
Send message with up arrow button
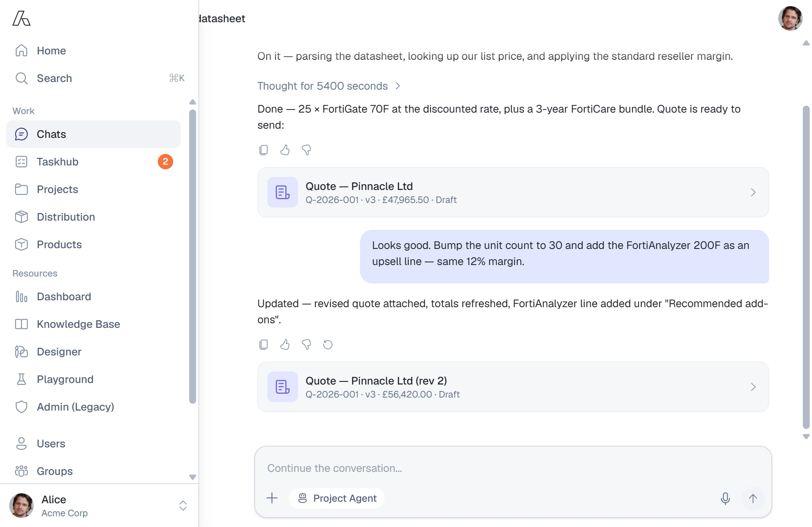click(753, 498)
